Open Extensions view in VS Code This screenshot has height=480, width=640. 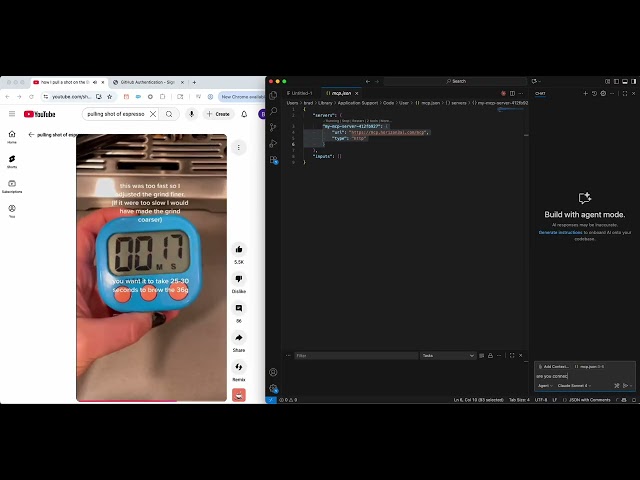273,160
